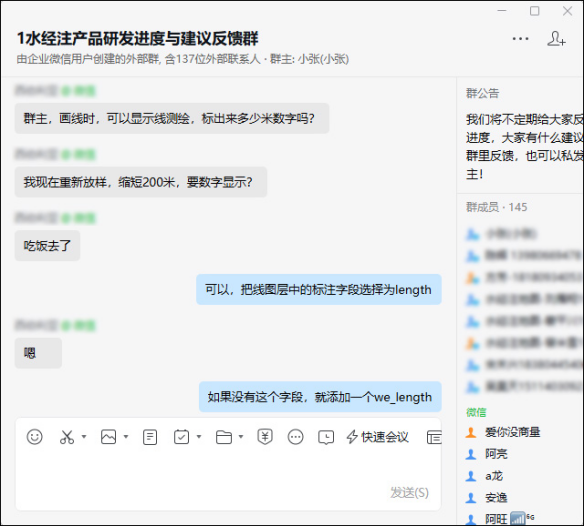Click the 嗯 message bubble
584x526 pixels.
point(38,353)
